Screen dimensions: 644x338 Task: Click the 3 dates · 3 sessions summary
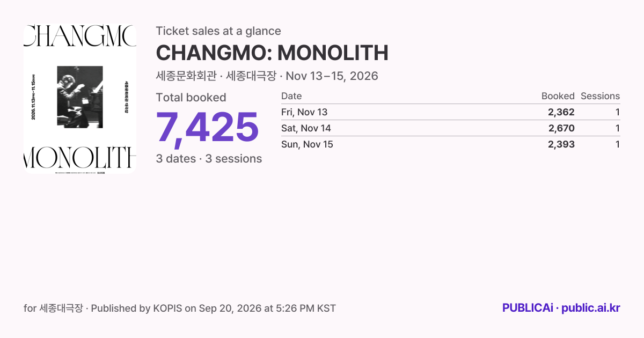tap(209, 159)
